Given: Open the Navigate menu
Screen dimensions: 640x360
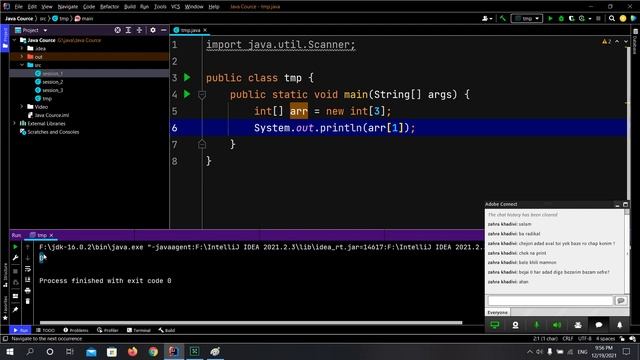Looking at the screenshot, I should pyautogui.click(x=68, y=7).
